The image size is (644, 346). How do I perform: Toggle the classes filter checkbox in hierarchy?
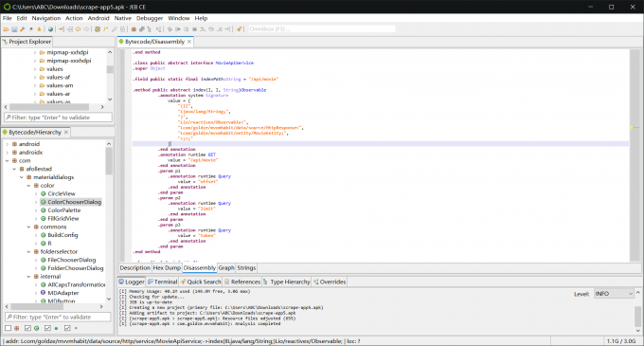(27, 328)
